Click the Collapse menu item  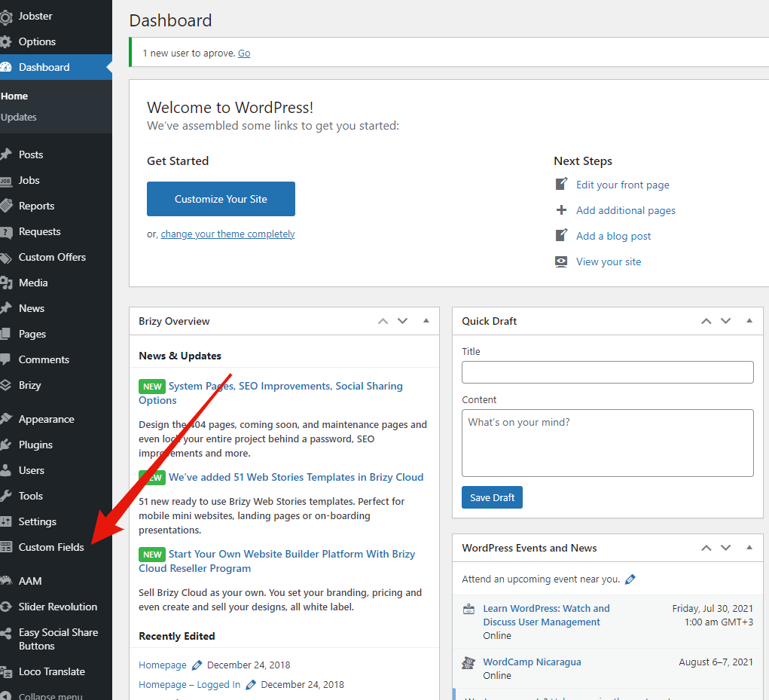(x=50, y=695)
